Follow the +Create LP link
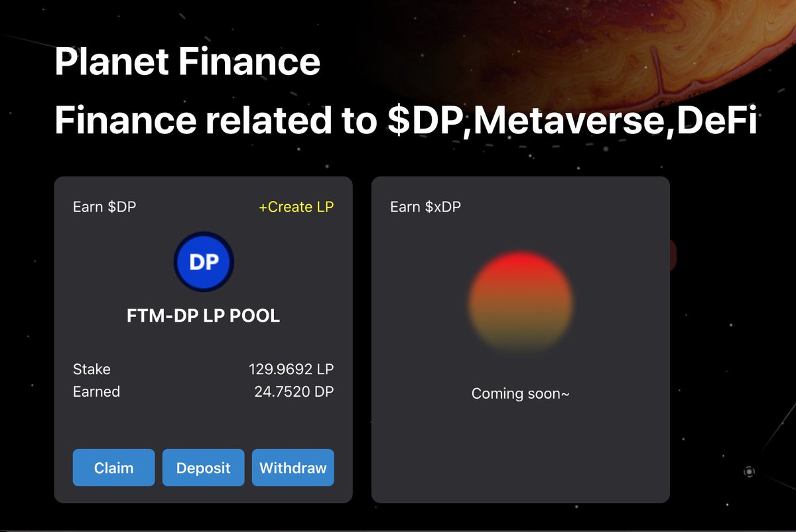796x532 pixels. (x=296, y=207)
